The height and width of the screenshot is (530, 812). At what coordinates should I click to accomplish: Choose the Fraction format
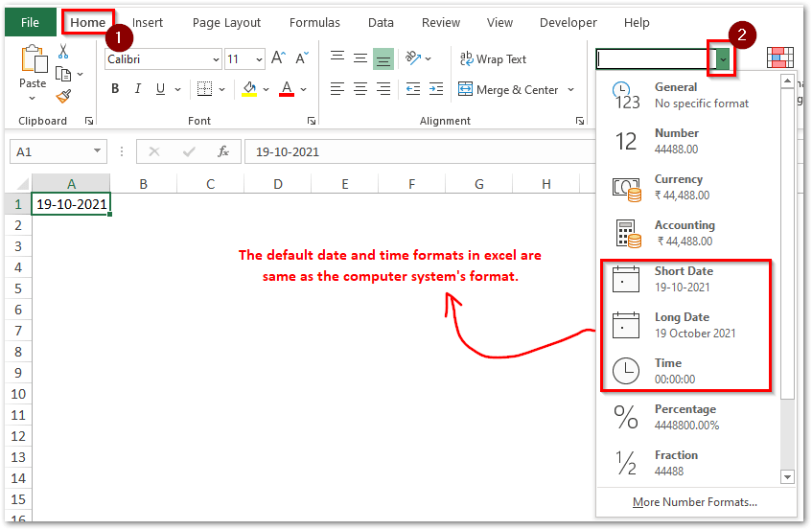point(688,463)
